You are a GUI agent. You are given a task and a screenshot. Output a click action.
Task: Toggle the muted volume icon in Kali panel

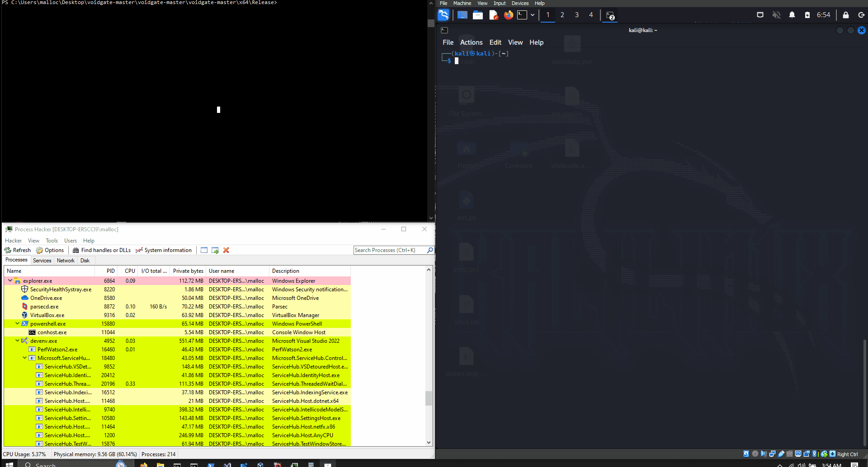[x=776, y=15]
